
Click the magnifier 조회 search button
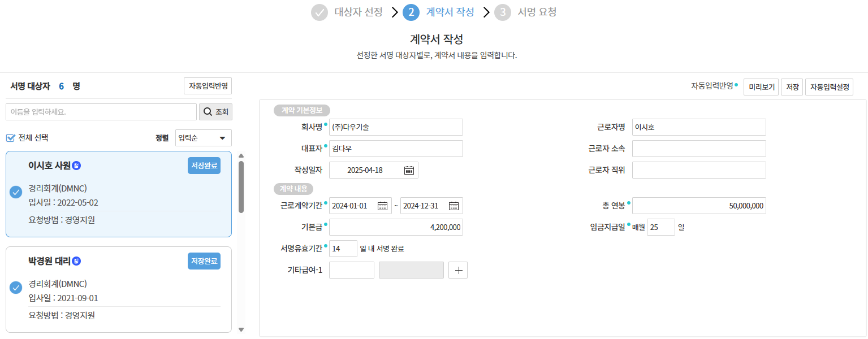coord(215,112)
